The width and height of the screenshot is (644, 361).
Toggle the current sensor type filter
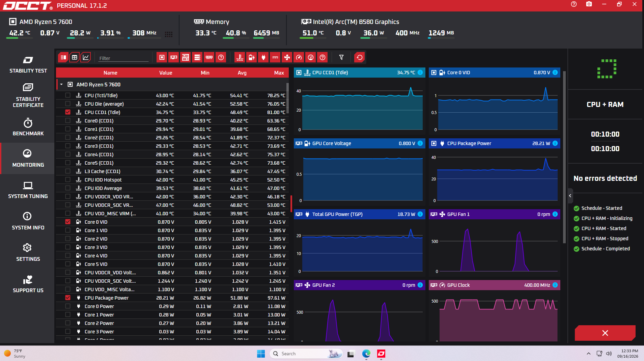275,57
